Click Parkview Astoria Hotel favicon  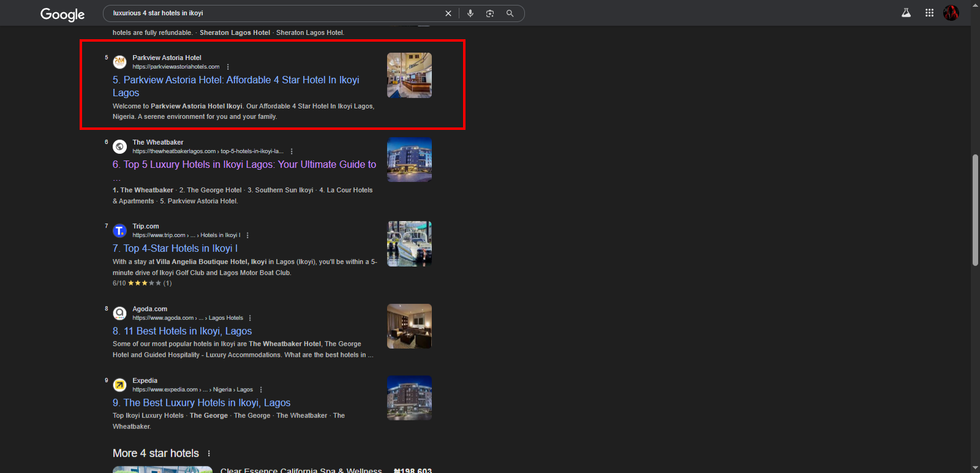[x=120, y=62]
